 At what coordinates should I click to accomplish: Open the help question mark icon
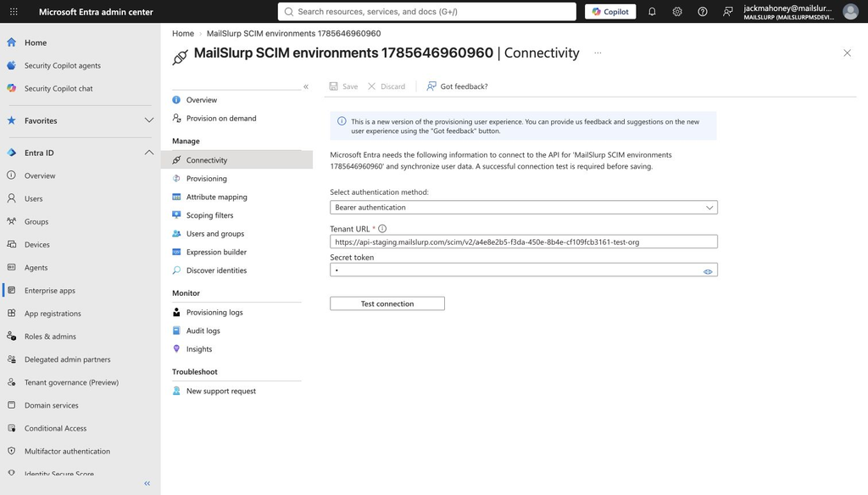703,12
